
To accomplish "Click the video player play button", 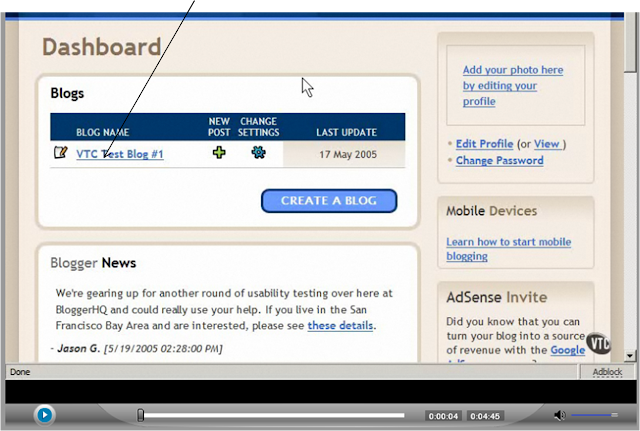I will coord(44,415).
